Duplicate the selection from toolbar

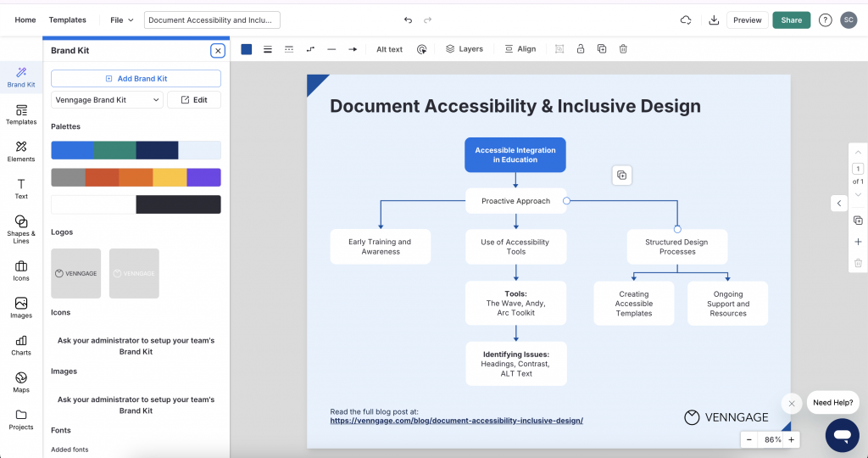coord(602,49)
